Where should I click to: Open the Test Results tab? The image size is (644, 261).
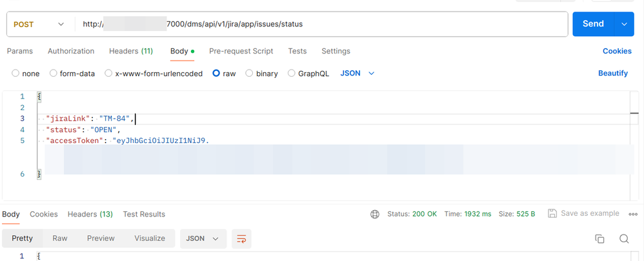pos(144,214)
